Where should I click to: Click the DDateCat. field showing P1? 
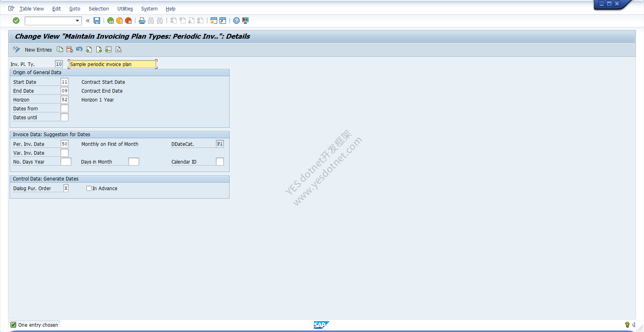(220, 144)
